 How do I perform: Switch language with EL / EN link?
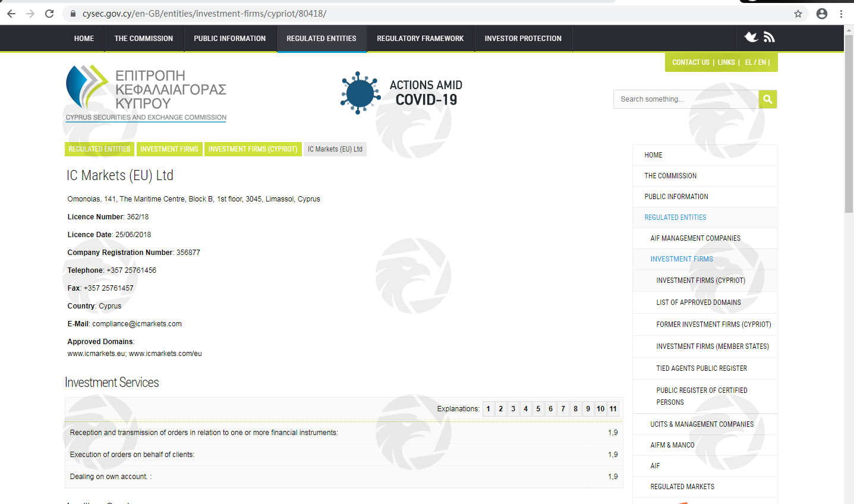(x=755, y=62)
